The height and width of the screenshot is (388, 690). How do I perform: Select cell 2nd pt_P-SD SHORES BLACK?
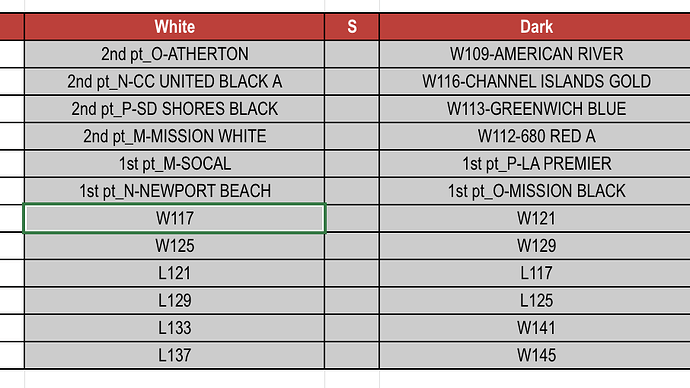point(175,109)
